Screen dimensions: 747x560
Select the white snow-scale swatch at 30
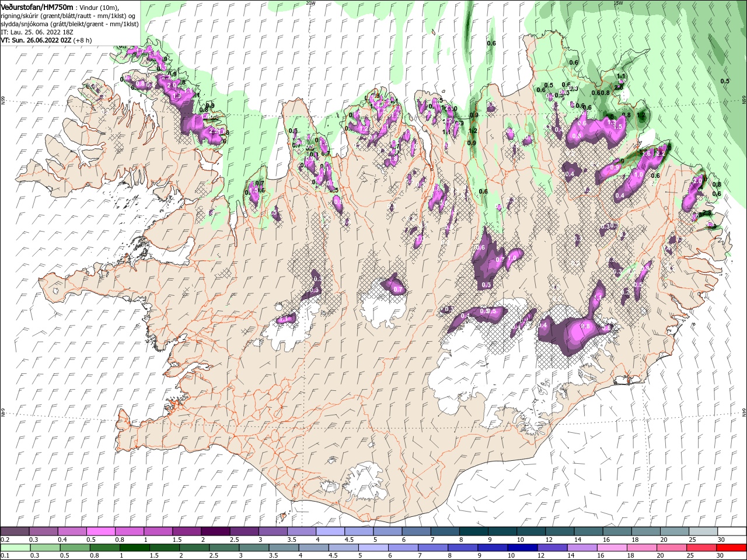(731, 531)
